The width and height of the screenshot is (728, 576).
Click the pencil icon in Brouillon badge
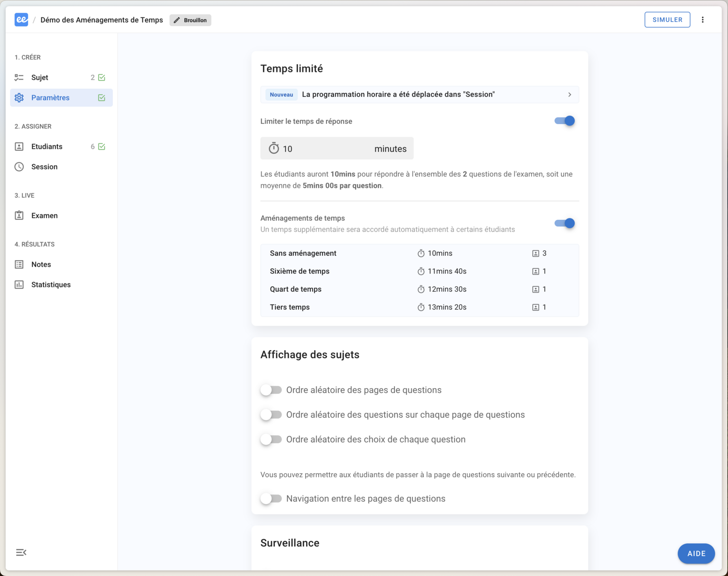pos(177,20)
